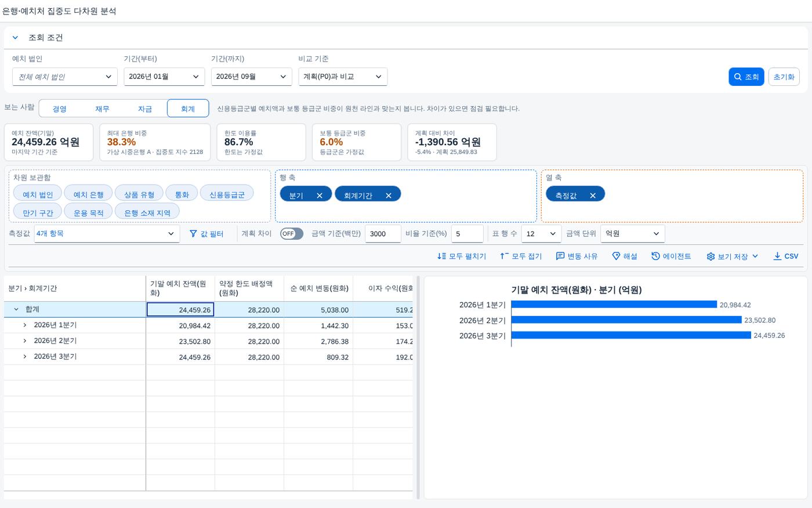Remove the 분기 chip from row axis
Viewport: 812px width, 508px height.
pos(319,196)
